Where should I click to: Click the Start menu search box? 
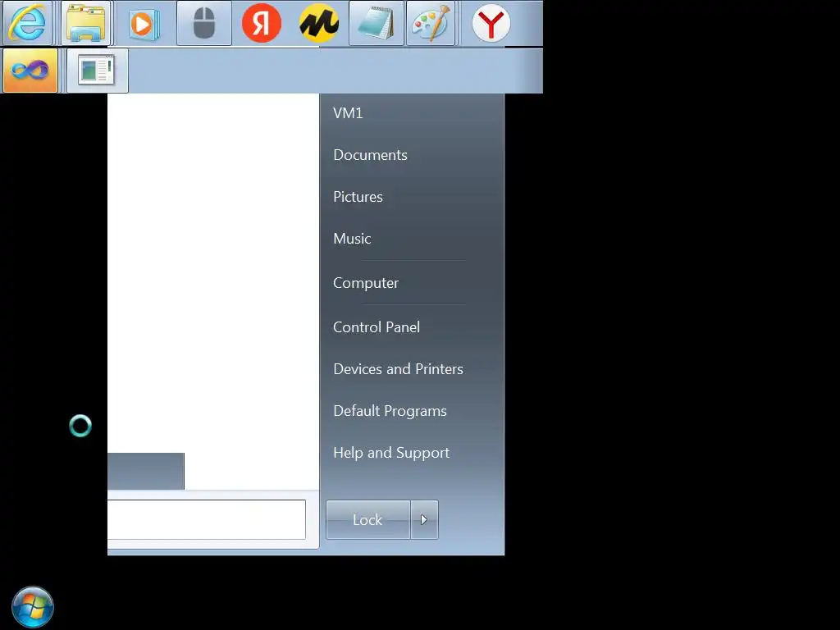coord(206,519)
